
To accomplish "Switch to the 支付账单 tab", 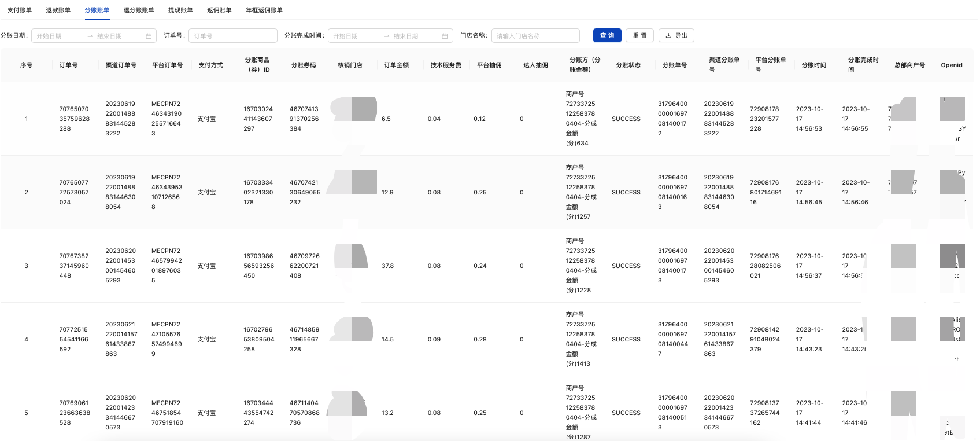I will [20, 10].
